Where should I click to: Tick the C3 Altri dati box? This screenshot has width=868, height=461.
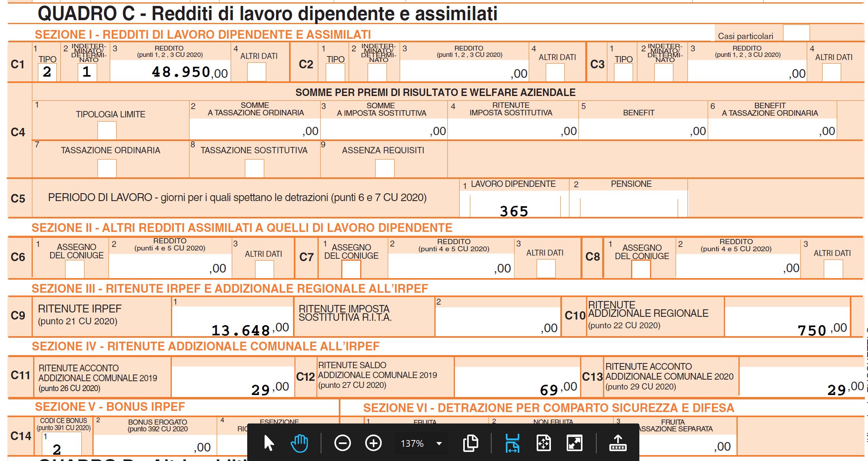coord(831,72)
